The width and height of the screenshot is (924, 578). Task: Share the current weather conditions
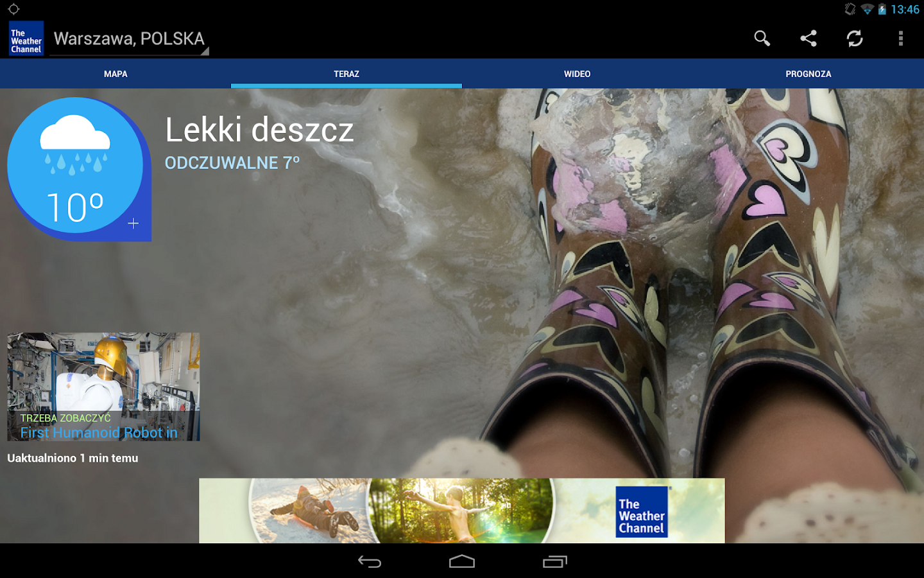click(808, 39)
